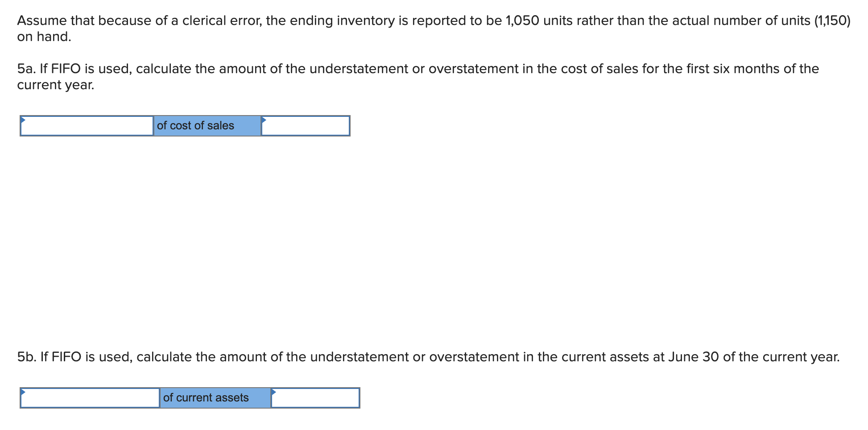The height and width of the screenshot is (430, 868).
Task: Click the blue flag icon on the 5b right field
Action: click(x=274, y=392)
